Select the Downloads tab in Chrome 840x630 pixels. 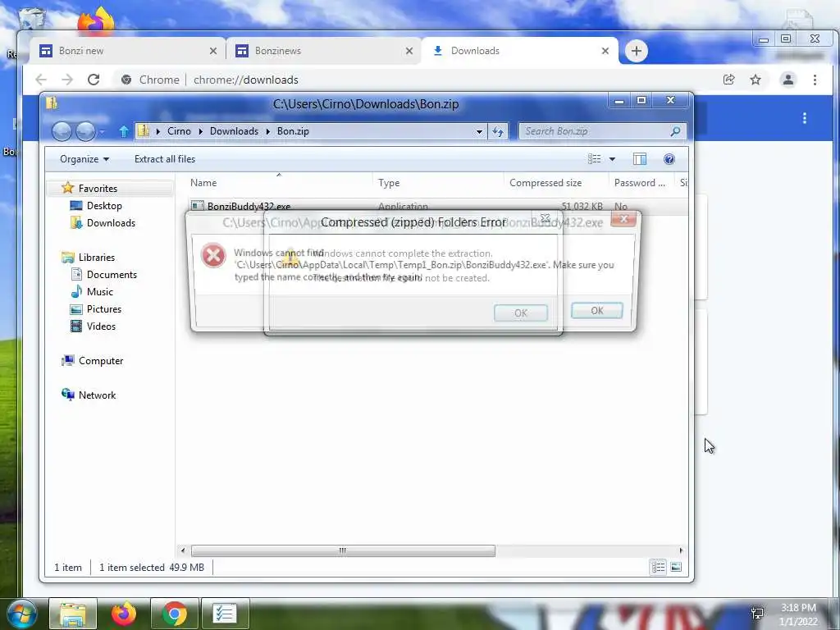[519, 51]
